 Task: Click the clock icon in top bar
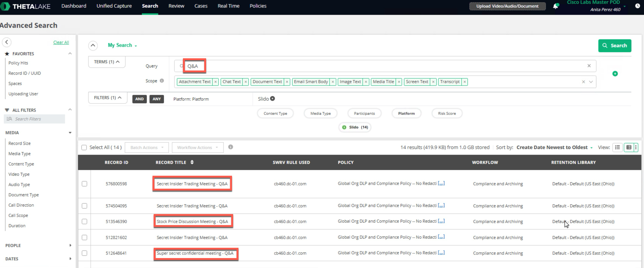click(x=637, y=6)
